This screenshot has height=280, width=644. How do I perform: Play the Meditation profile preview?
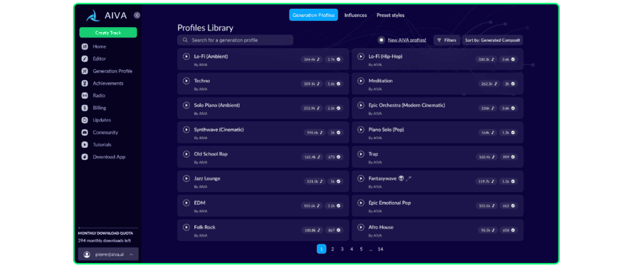(x=360, y=81)
